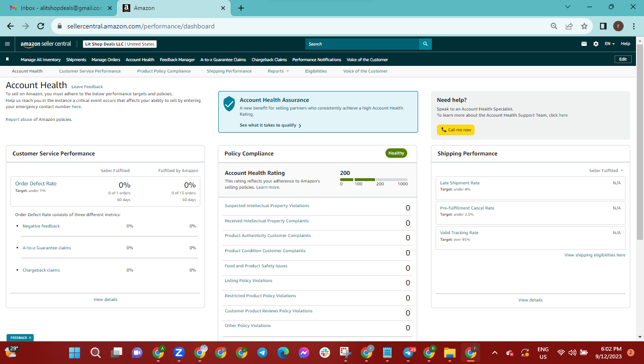Click the bookmark flag icon in the navigation bar
The image size is (644, 364).
click(8, 59)
